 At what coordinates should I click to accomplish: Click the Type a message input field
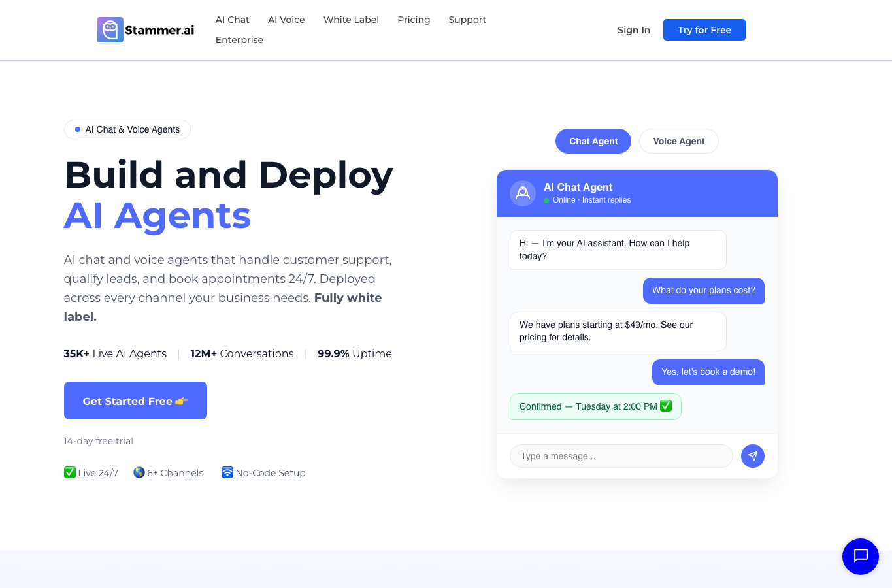pos(621,456)
